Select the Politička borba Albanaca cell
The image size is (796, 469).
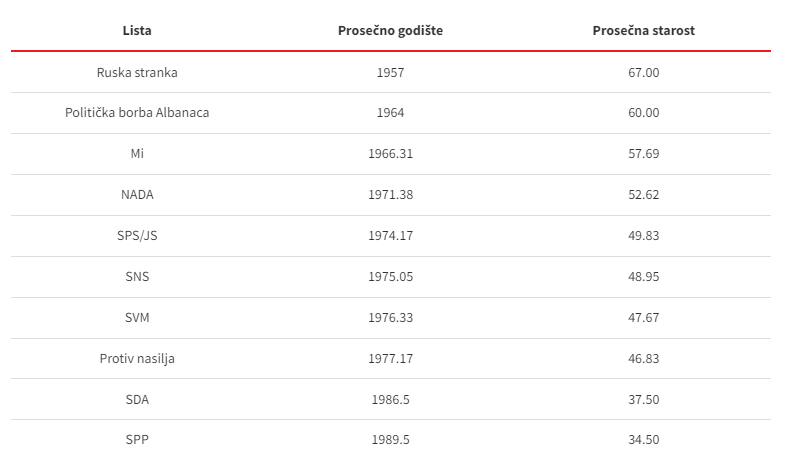pos(137,113)
